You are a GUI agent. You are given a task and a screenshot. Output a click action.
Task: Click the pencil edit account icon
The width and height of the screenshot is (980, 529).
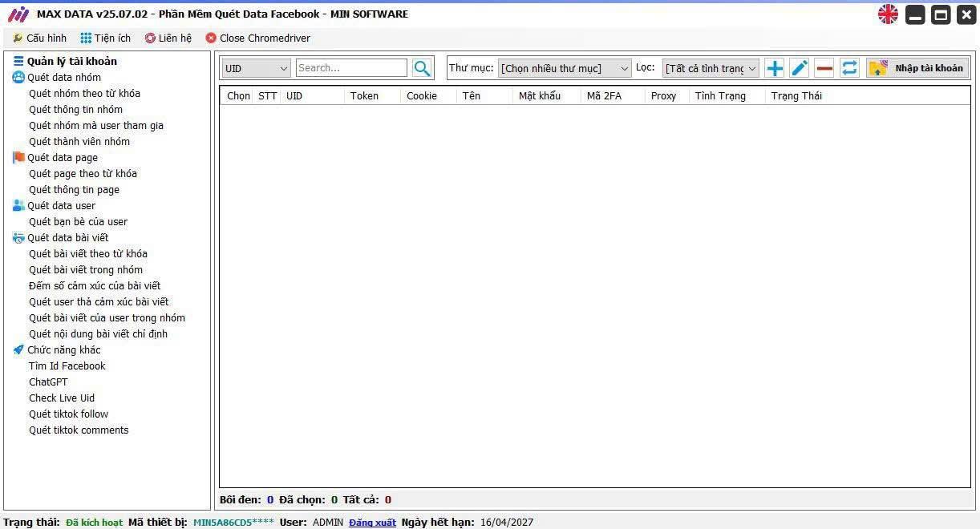point(799,68)
